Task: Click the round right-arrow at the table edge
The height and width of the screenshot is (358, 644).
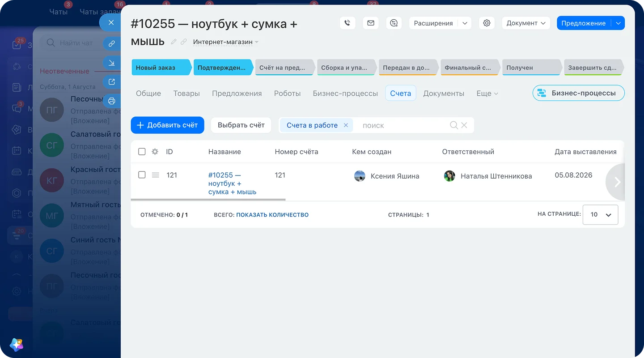Action: coord(617,182)
